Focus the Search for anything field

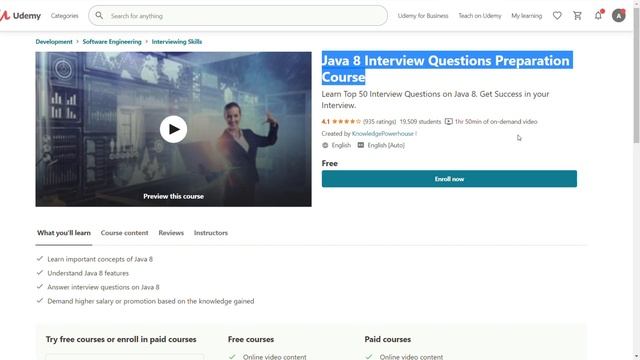[x=238, y=16]
